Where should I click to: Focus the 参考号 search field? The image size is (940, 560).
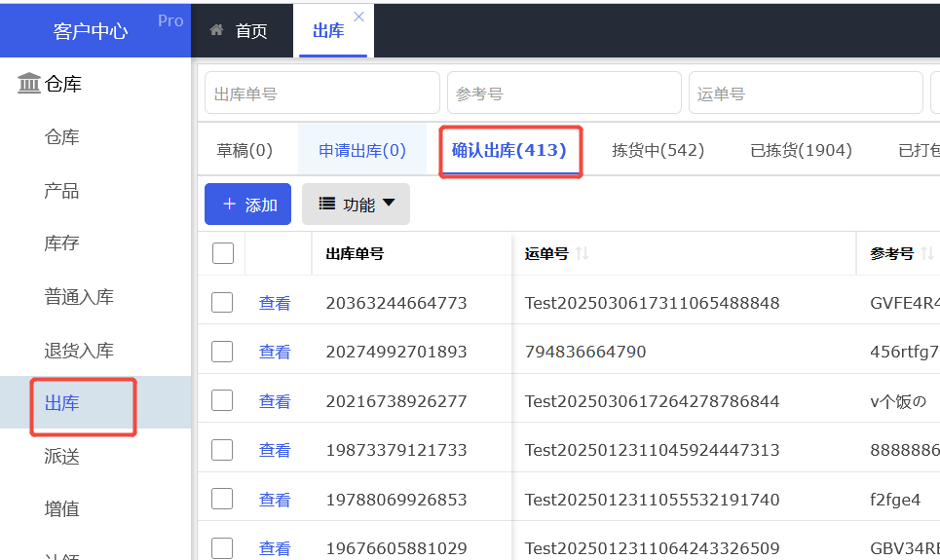click(x=564, y=93)
